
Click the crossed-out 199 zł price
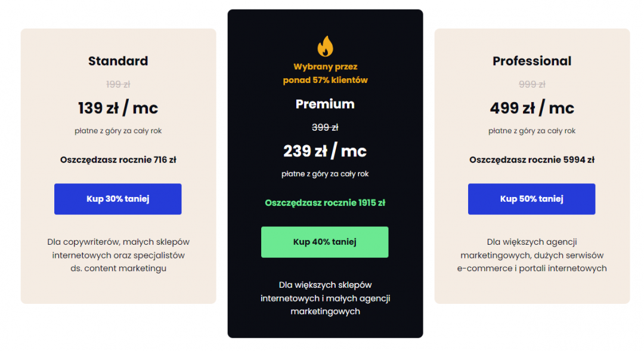[118, 84]
